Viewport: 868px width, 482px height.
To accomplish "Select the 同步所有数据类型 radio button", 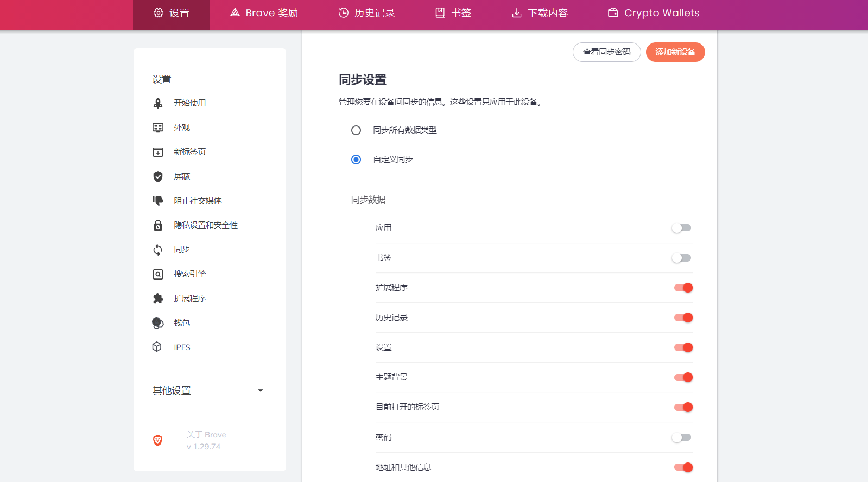I will point(356,130).
